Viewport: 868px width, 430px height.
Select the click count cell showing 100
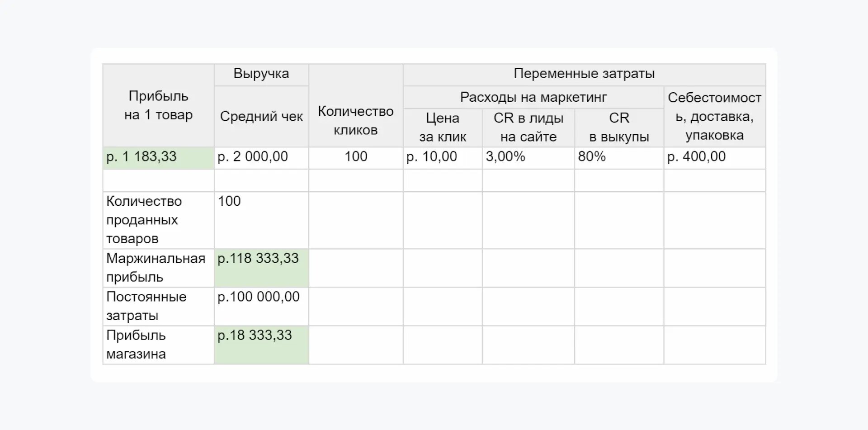click(x=356, y=157)
